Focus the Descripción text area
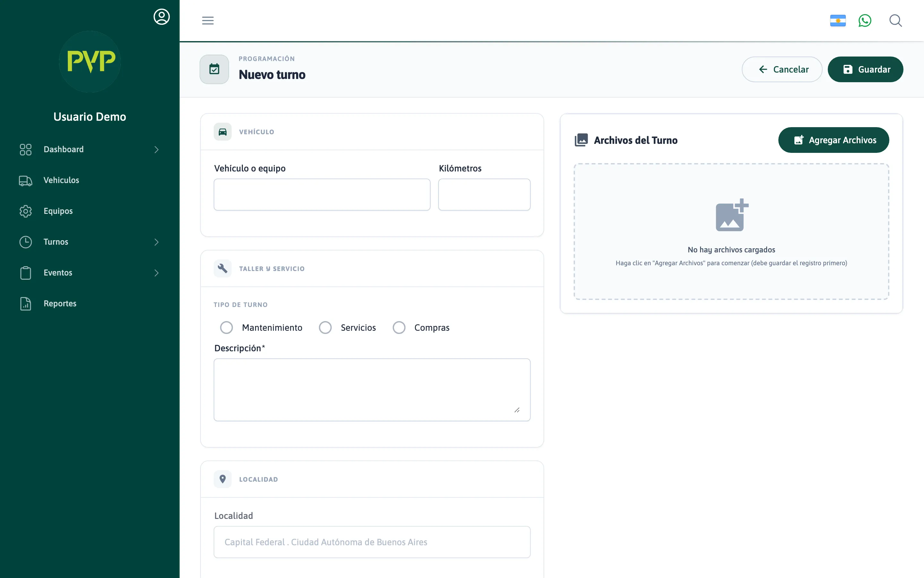The image size is (924, 578). tap(372, 390)
